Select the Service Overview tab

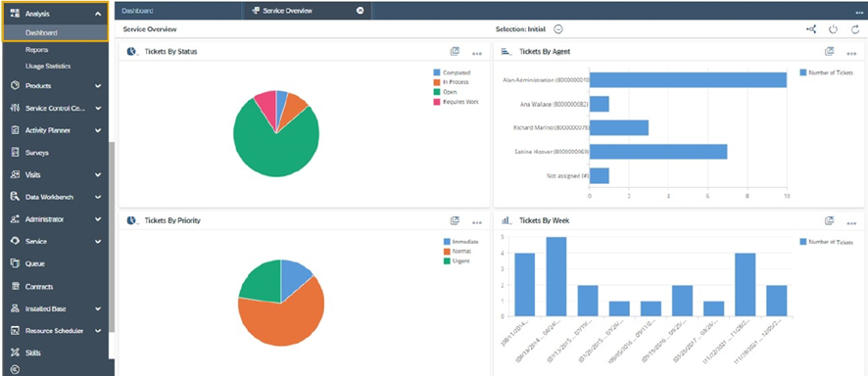click(307, 11)
